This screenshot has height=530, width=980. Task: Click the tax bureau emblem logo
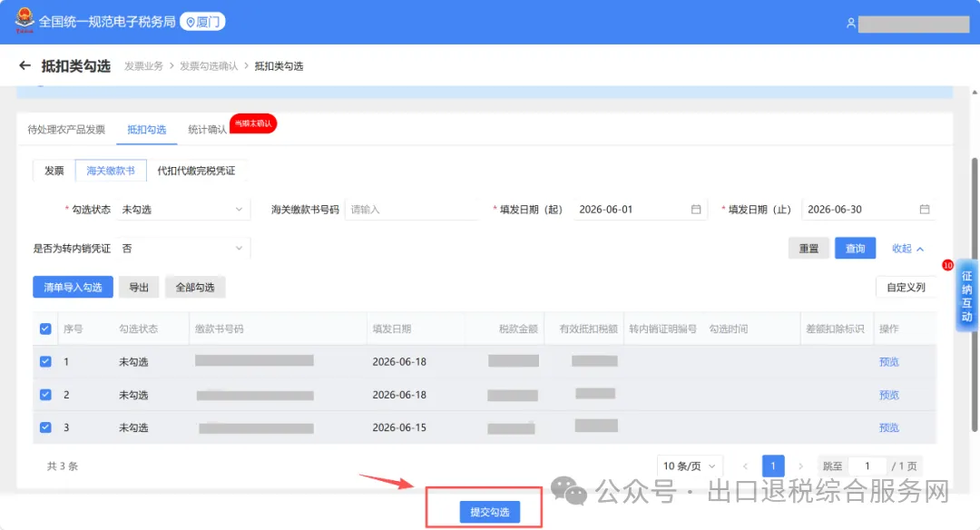[x=24, y=21]
